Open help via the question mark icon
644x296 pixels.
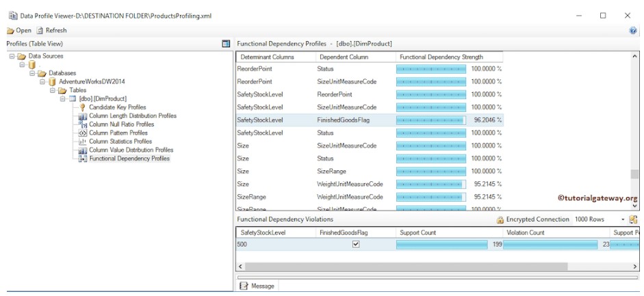[633, 31]
